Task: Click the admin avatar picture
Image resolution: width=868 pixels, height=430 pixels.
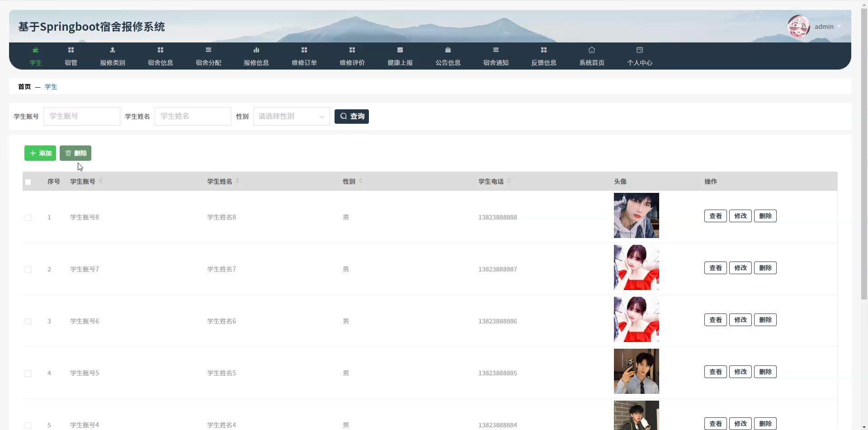Action: coord(799,26)
